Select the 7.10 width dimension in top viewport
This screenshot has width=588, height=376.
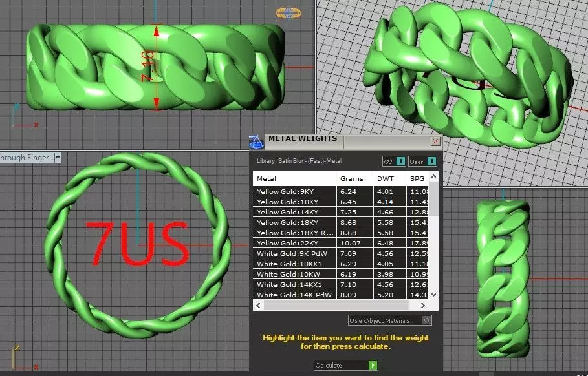pyautogui.click(x=147, y=67)
